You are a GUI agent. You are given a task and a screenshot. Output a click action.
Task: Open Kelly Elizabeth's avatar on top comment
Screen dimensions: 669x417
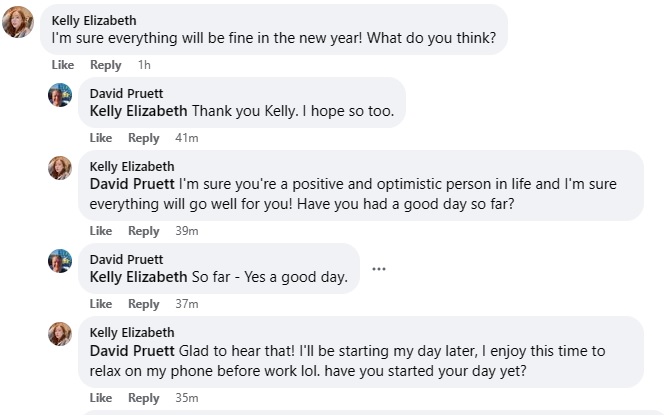[x=17, y=22]
